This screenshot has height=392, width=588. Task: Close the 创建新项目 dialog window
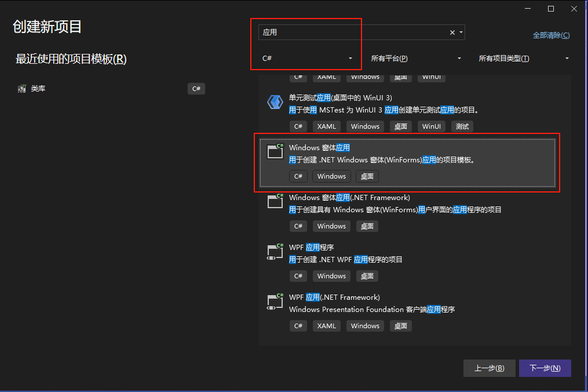[x=574, y=9]
